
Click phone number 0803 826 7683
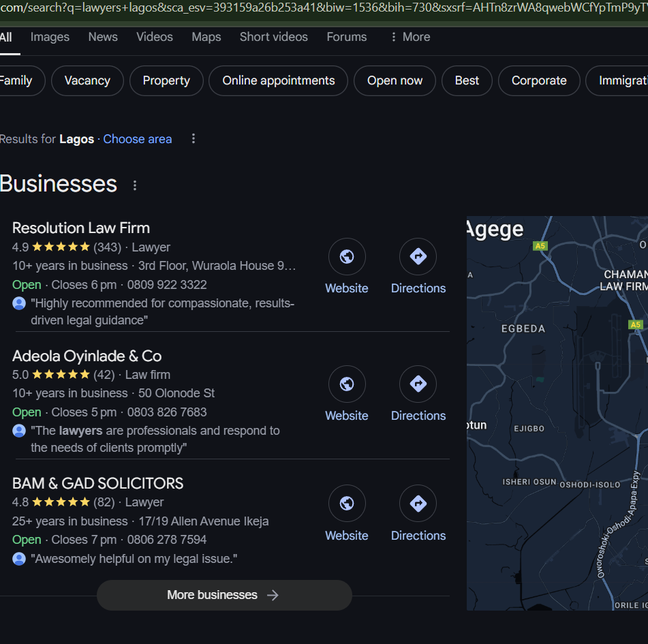167,412
